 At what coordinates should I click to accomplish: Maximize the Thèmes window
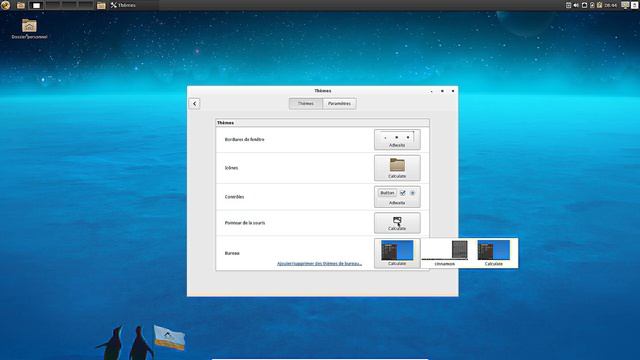[x=442, y=91]
